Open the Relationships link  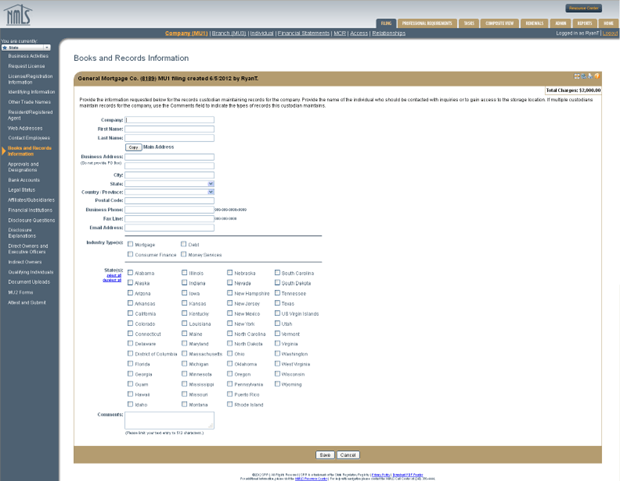coord(389,33)
